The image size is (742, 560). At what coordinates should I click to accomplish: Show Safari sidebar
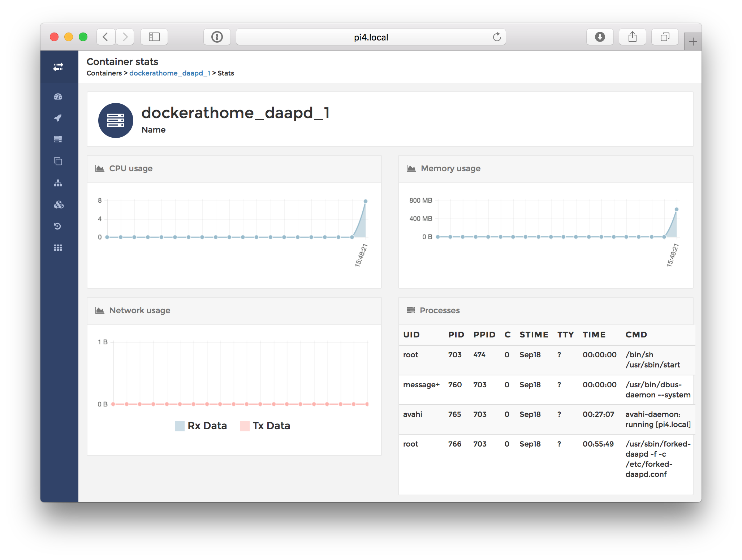point(154,37)
